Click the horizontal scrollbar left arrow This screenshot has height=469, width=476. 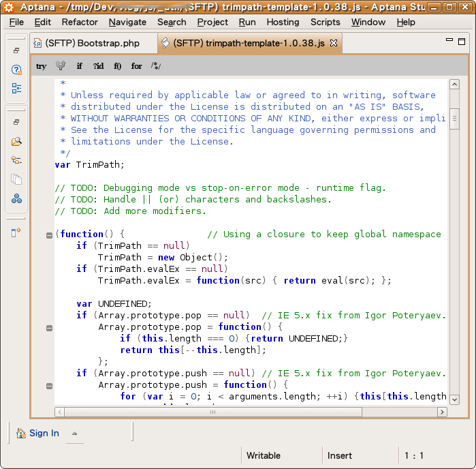click(x=59, y=412)
